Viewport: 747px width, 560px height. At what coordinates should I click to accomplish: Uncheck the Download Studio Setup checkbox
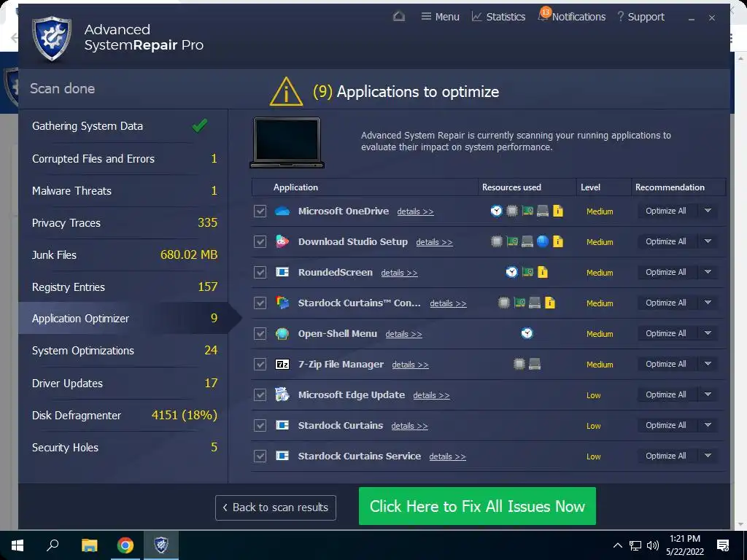point(260,241)
